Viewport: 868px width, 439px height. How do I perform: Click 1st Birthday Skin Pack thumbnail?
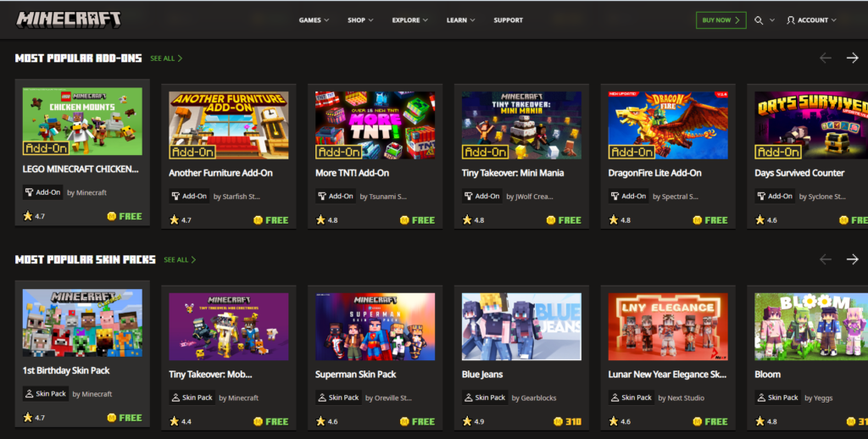pos(82,323)
